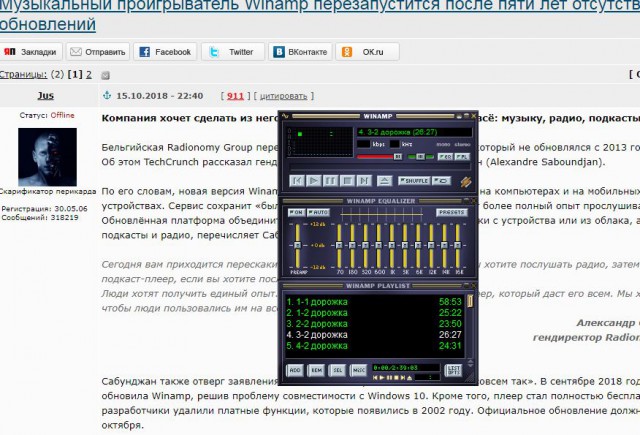Image resolution: width=640 pixels, height=435 pixels.
Task: Close the Winamp Equalizer window
Action: 473,201
